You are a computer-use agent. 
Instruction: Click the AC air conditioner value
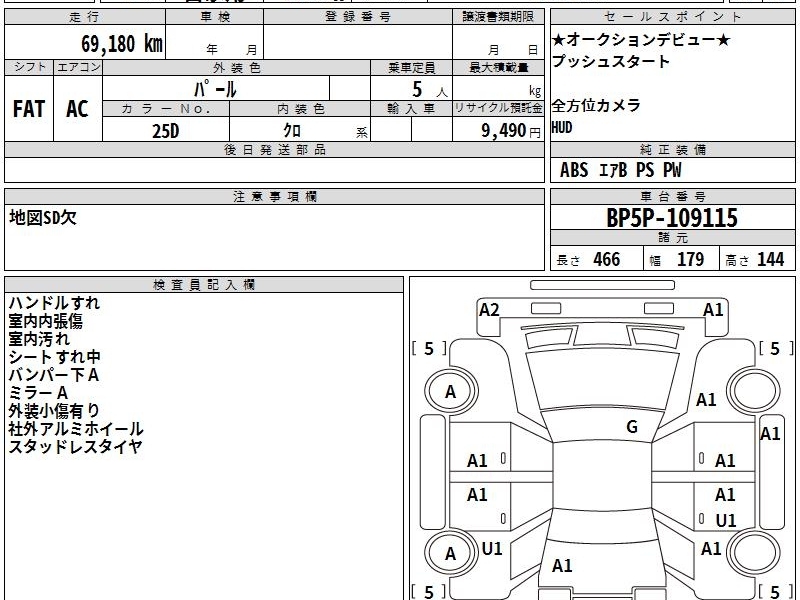(77, 109)
